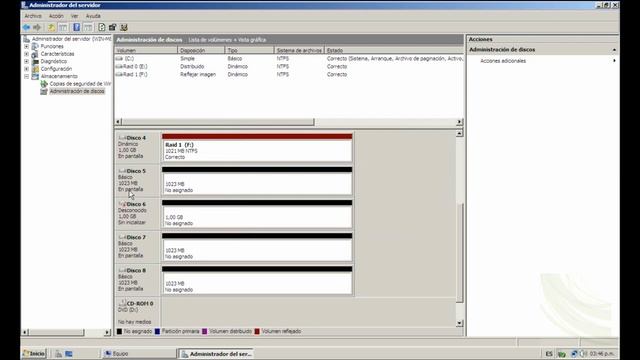Click the second quick launch icon

pos(69,354)
